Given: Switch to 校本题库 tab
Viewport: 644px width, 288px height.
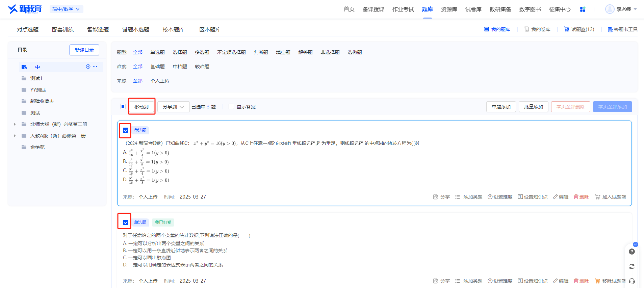Looking at the screenshot, I should (x=174, y=30).
